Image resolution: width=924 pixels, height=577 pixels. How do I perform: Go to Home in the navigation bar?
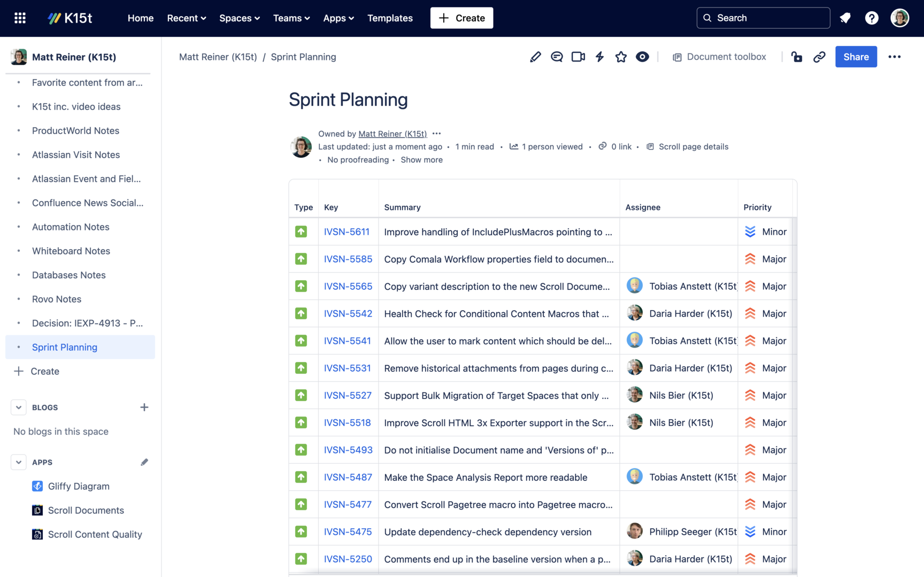pos(140,18)
